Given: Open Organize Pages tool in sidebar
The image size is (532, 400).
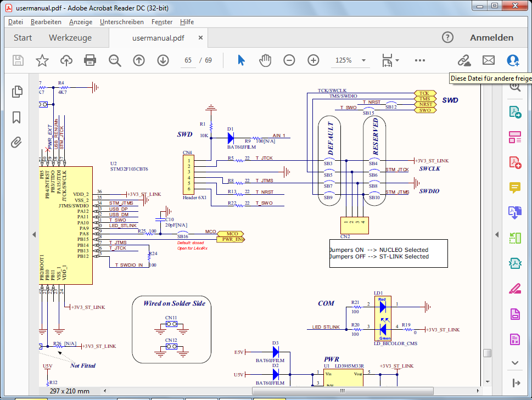Looking at the screenshot, I should [515, 238].
